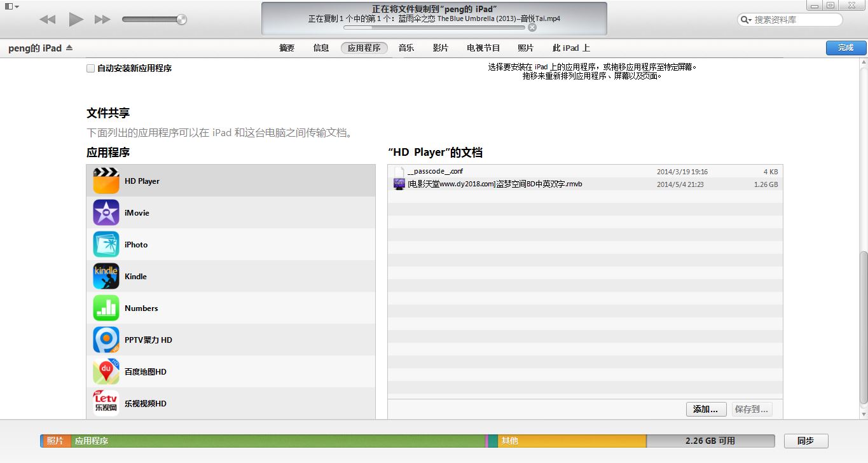Click the 百度地图HD app icon

click(x=106, y=371)
